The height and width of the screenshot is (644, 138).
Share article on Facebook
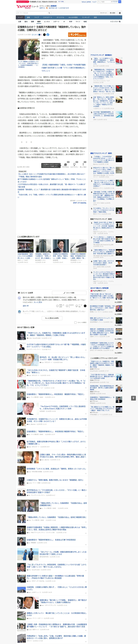coord(48,35)
